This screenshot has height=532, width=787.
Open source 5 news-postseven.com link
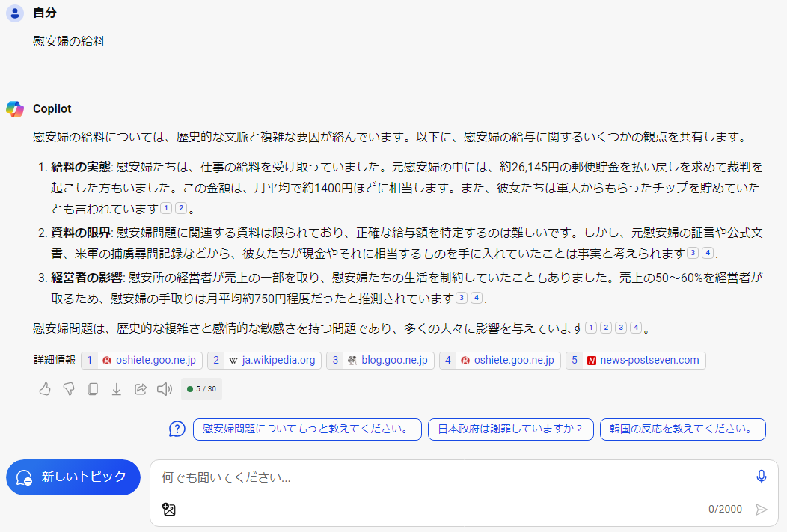click(x=635, y=361)
